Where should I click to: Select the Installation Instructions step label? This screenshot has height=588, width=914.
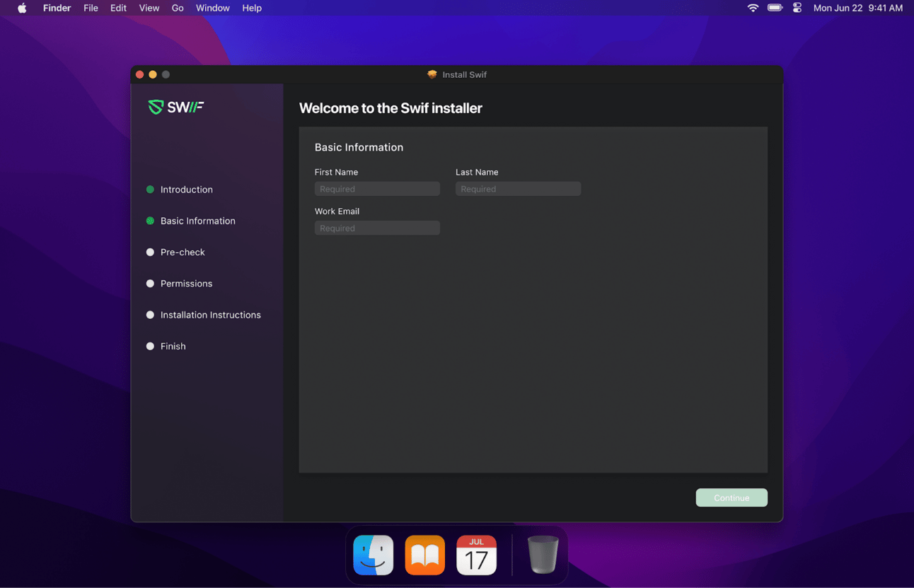click(211, 315)
